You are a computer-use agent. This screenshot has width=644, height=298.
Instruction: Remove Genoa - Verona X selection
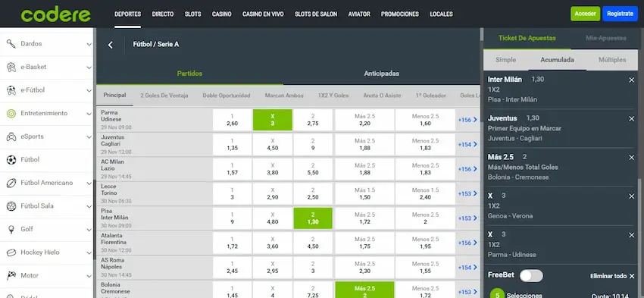coord(631,196)
